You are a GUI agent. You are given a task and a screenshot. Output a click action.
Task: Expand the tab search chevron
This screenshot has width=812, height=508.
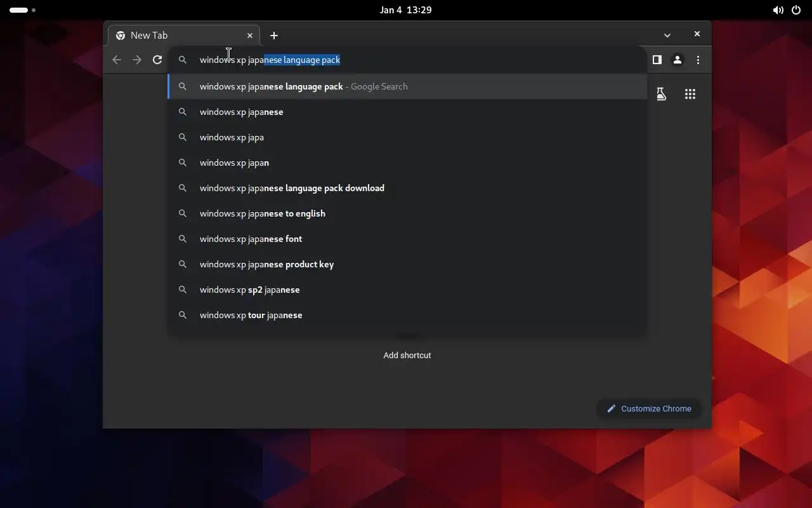tap(667, 36)
